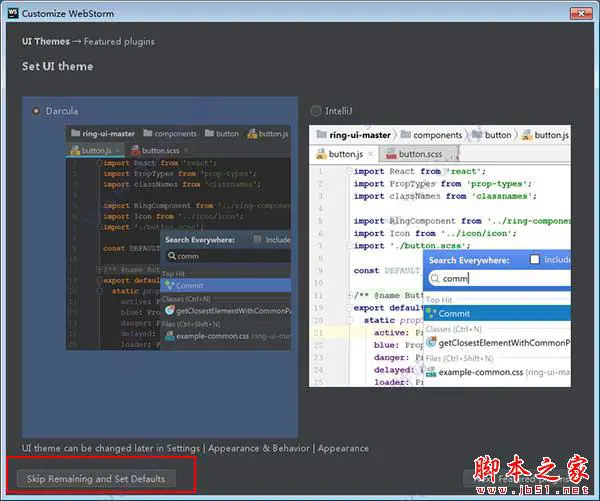Select the IntelliJ theme radio button
The width and height of the screenshot is (600, 501).
(x=316, y=111)
